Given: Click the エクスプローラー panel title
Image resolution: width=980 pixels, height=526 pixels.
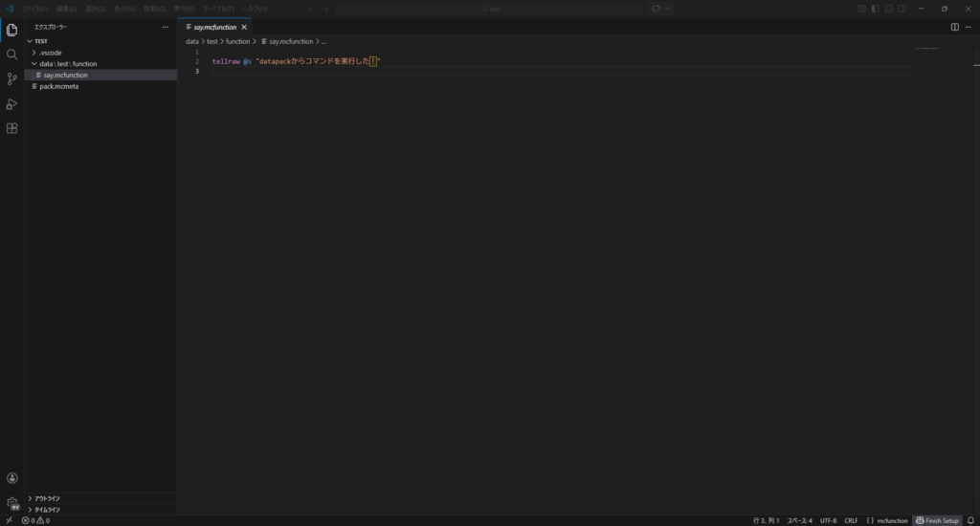Looking at the screenshot, I should pyautogui.click(x=50, y=27).
